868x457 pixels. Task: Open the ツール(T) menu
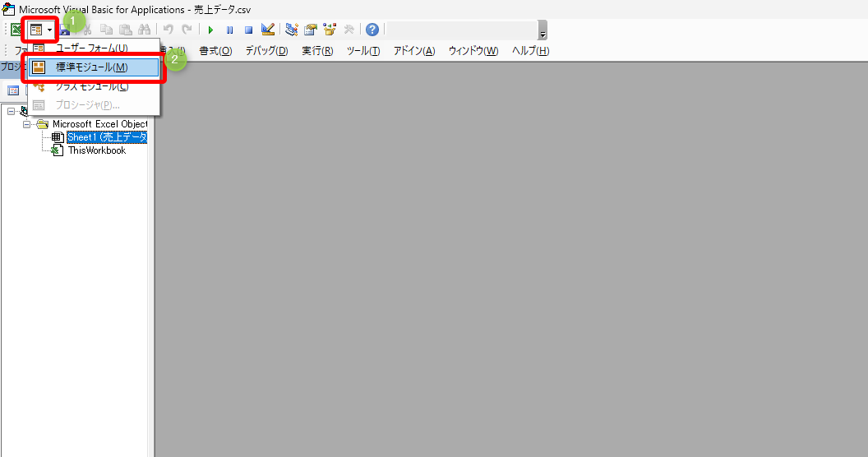(x=362, y=51)
